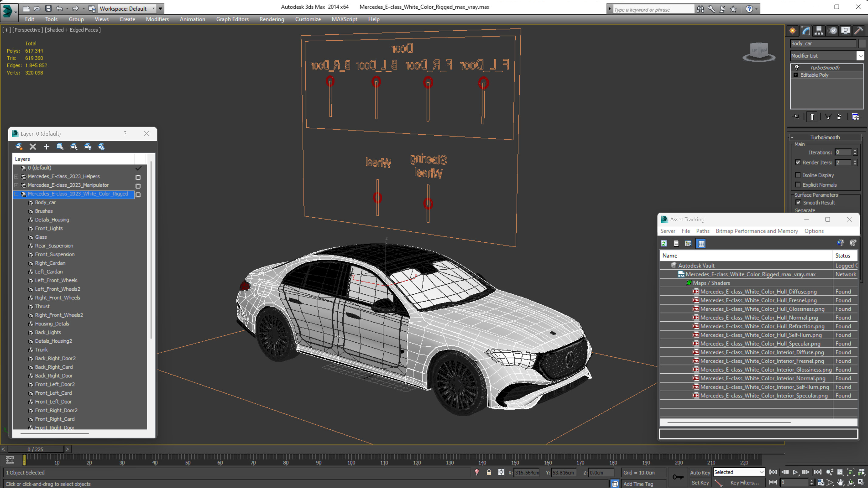The image size is (868, 488).
Task: Toggle Mercedes_E-class_2023_Helpers layer current box
Action: [138, 177]
